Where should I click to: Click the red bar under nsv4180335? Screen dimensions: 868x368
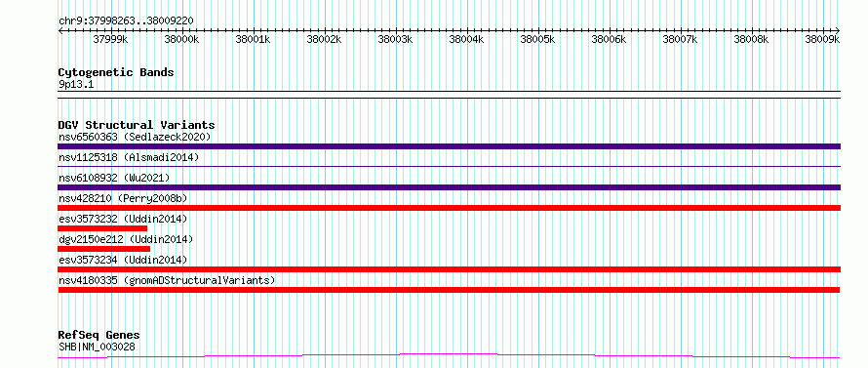click(x=449, y=290)
